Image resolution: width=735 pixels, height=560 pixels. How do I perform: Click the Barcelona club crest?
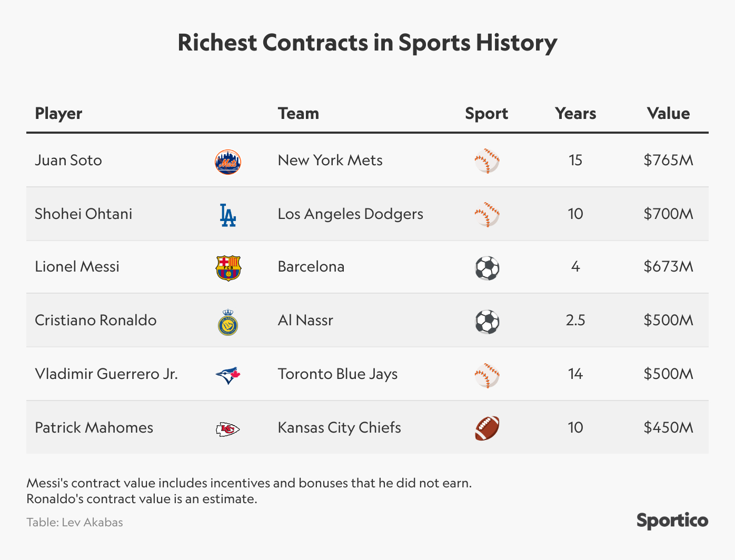[x=228, y=268]
